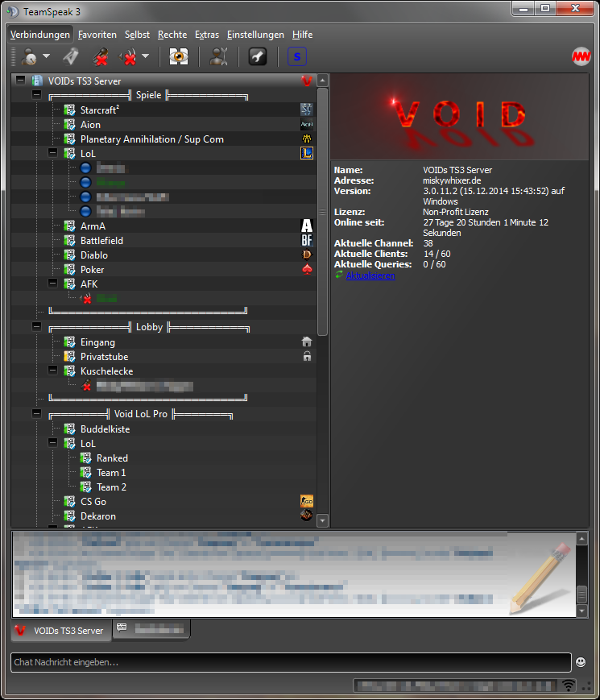Collapse the LoL channel under Spiele
600x700 pixels.
(x=52, y=153)
